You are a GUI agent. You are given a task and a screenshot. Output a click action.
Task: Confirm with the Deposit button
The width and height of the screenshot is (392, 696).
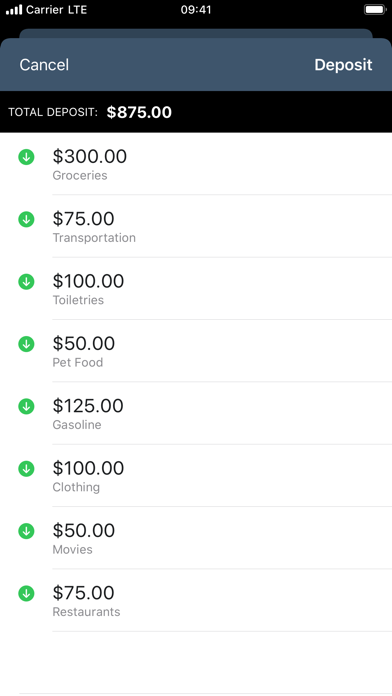[343, 65]
